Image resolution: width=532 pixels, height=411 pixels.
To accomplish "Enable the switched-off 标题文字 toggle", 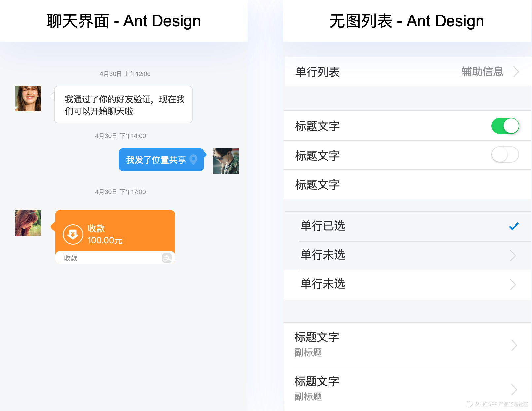I will coord(505,155).
